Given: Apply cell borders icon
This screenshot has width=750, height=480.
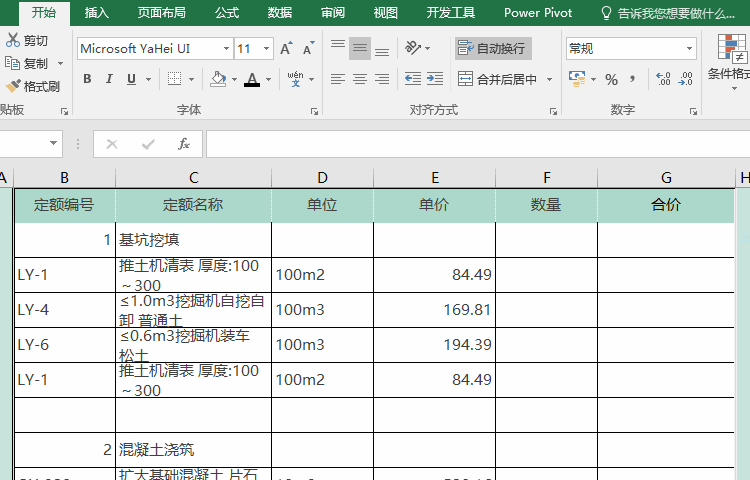Looking at the screenshot, I should [175, 79].
